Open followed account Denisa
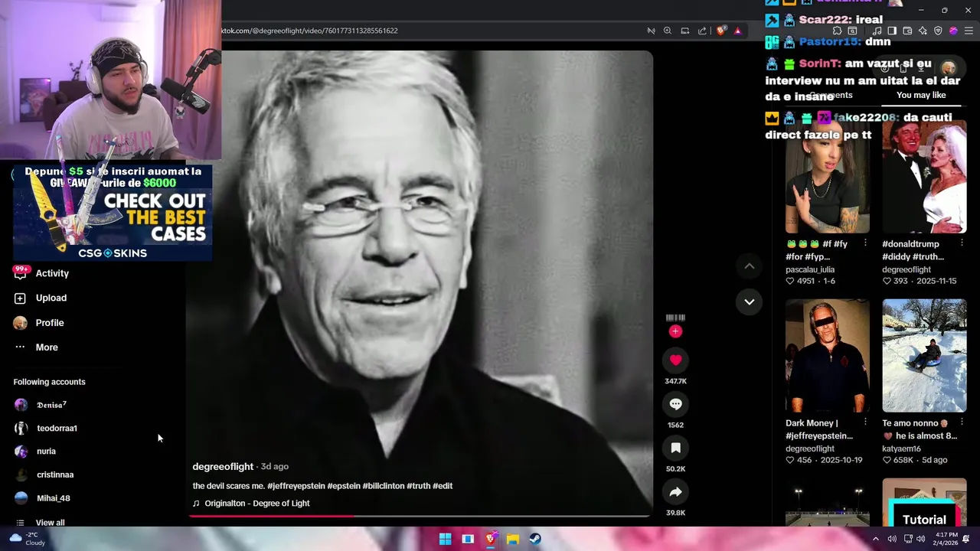Screen dimensions: 980x551 51,405
